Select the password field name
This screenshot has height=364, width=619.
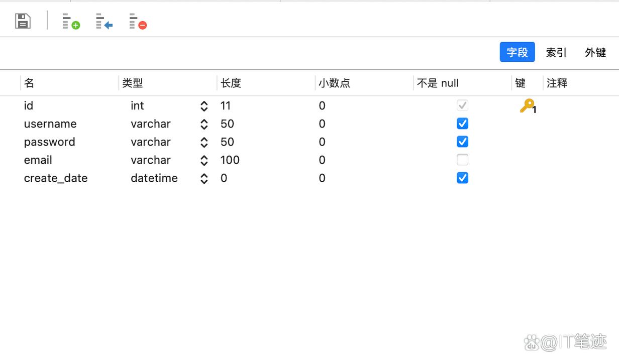(50, 142)
